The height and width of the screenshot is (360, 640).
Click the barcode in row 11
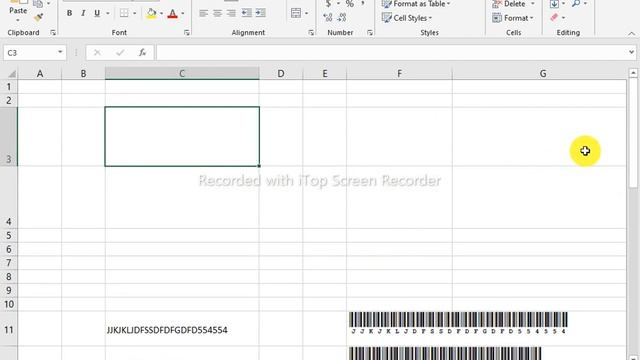(x=458, y=323)
